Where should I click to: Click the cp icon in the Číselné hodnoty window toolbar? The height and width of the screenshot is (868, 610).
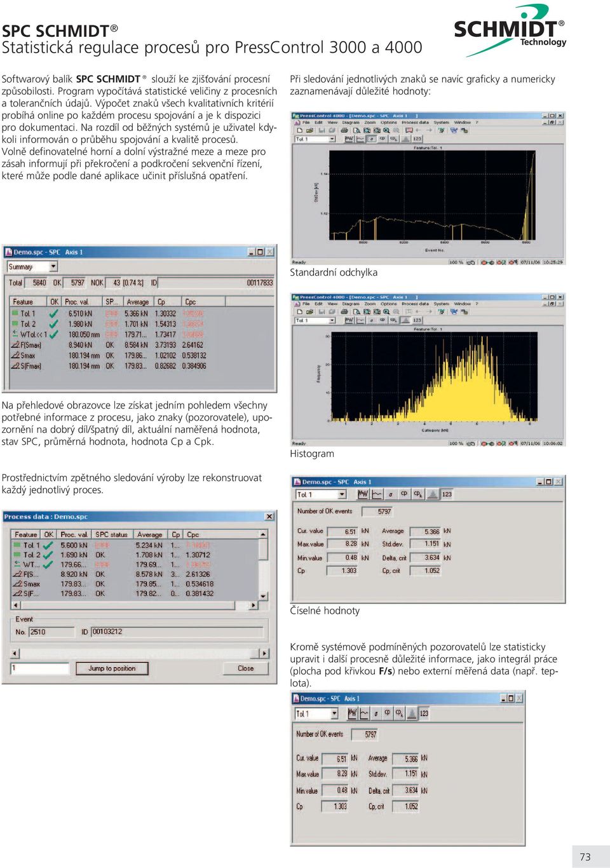pyautogui.click(x=404, y=494)
